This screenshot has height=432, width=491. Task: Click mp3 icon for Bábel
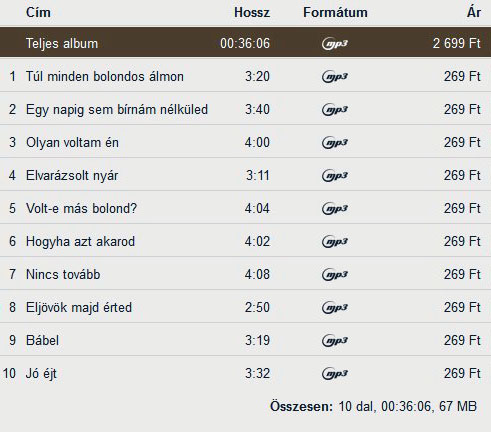tap(335, 341)
